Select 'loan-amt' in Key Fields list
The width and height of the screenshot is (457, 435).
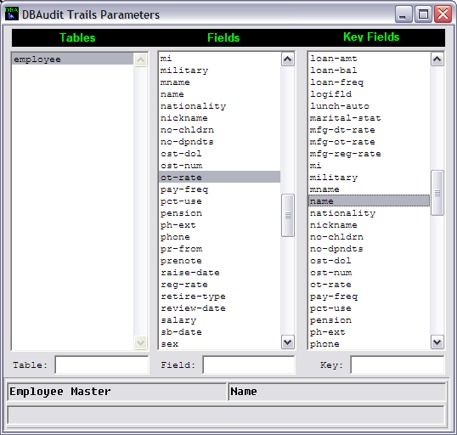click(369, 58)
